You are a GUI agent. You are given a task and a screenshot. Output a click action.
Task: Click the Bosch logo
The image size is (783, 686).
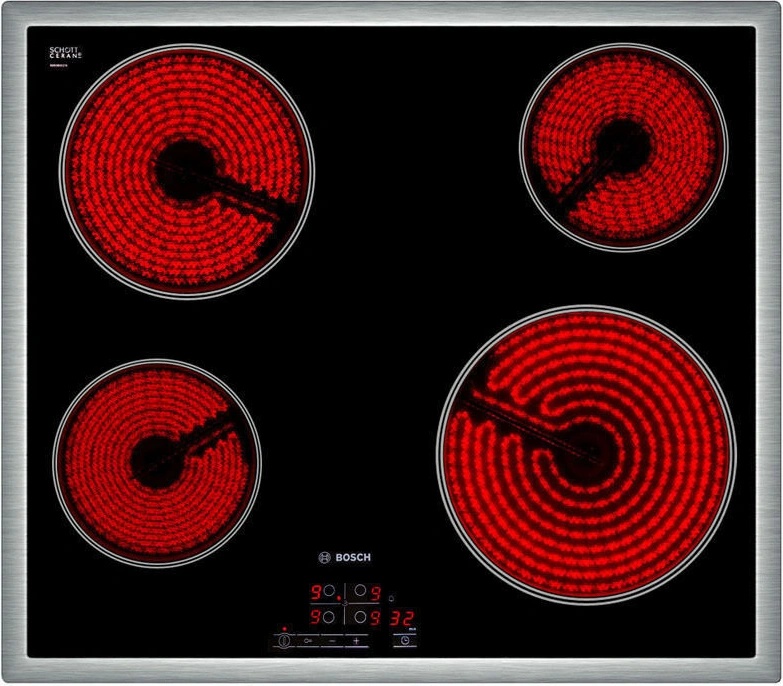pos(344,557)
